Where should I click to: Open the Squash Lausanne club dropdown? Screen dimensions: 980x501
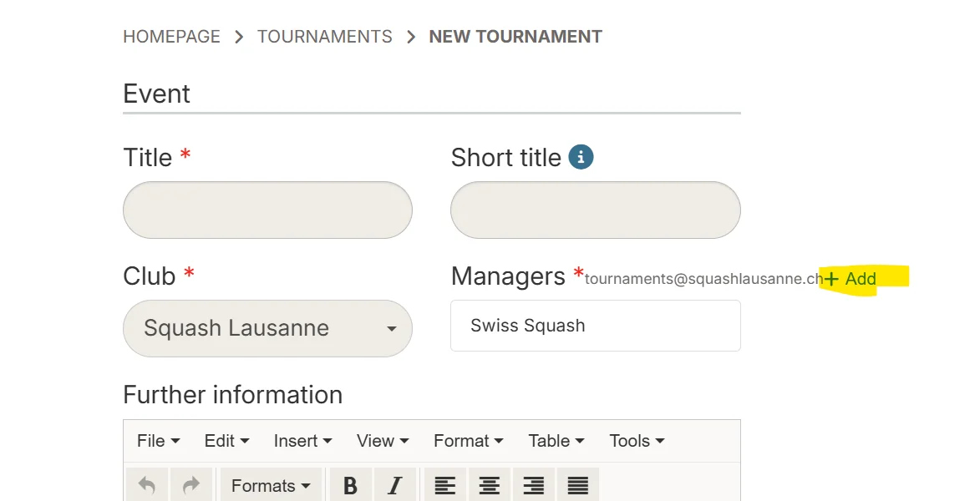(267, 329)
